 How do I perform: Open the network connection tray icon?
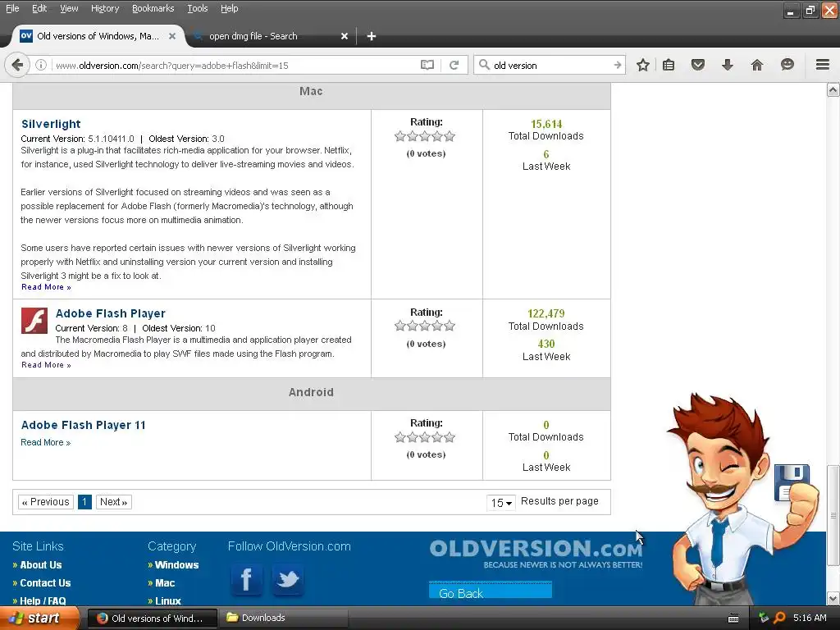[x=764, y=618]
